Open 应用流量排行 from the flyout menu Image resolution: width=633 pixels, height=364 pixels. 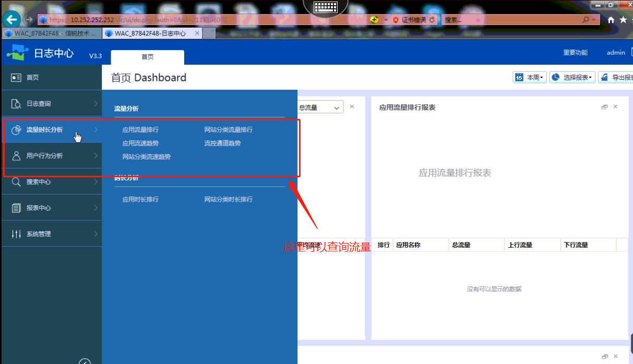tap(140, 130)
